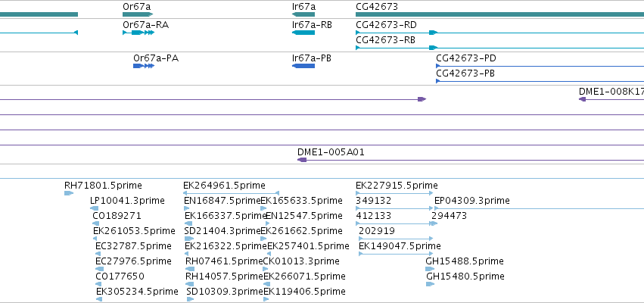Click the RH71801.5prime EST marker
The image size is (644, 303).
click(x=69, y=193)
